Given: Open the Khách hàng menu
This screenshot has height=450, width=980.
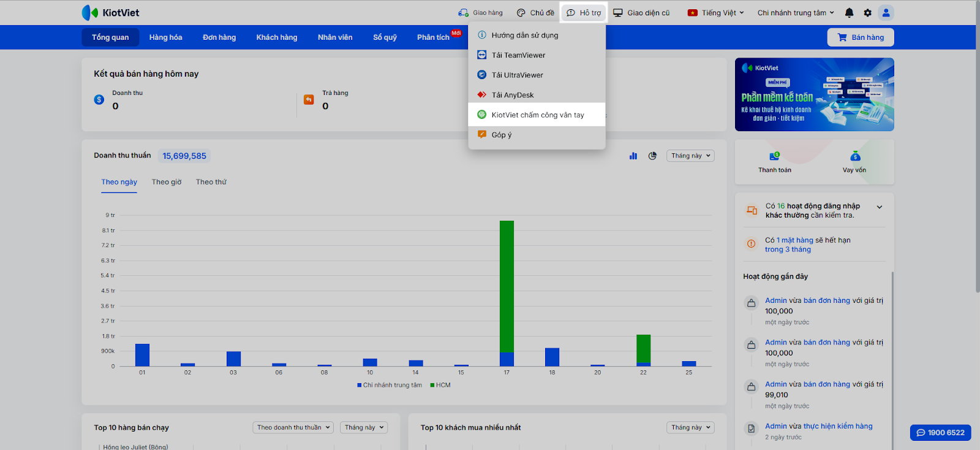Looking at the screenshot, I should pos(277,37).
